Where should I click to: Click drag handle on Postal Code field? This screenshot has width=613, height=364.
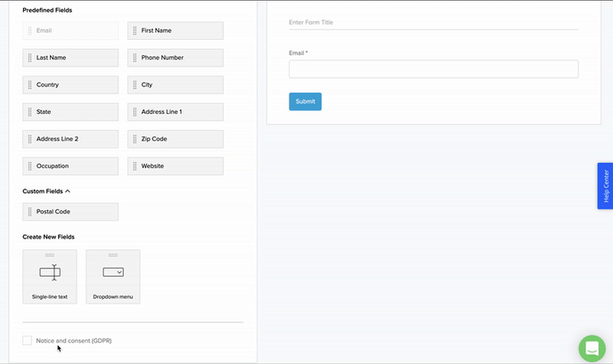click(x=29, y=212)
